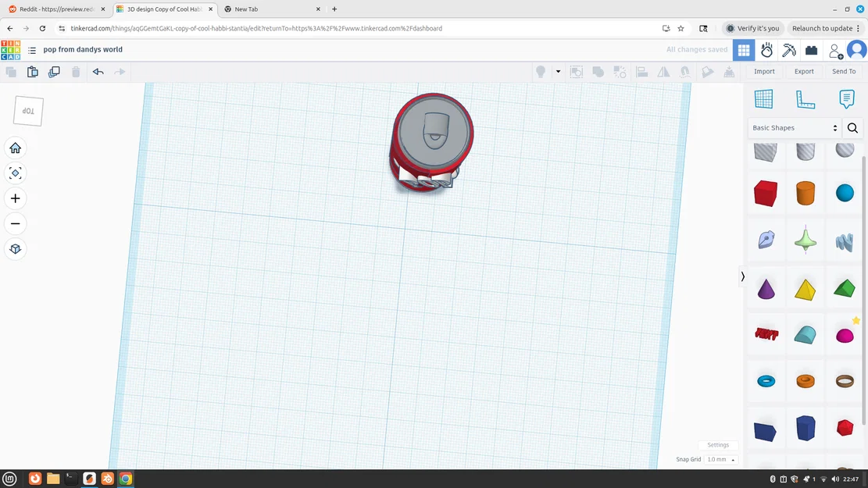Place a Workplane using grid icon
The width and height of the screenshot is (868, 488).
tap(764, 99)
